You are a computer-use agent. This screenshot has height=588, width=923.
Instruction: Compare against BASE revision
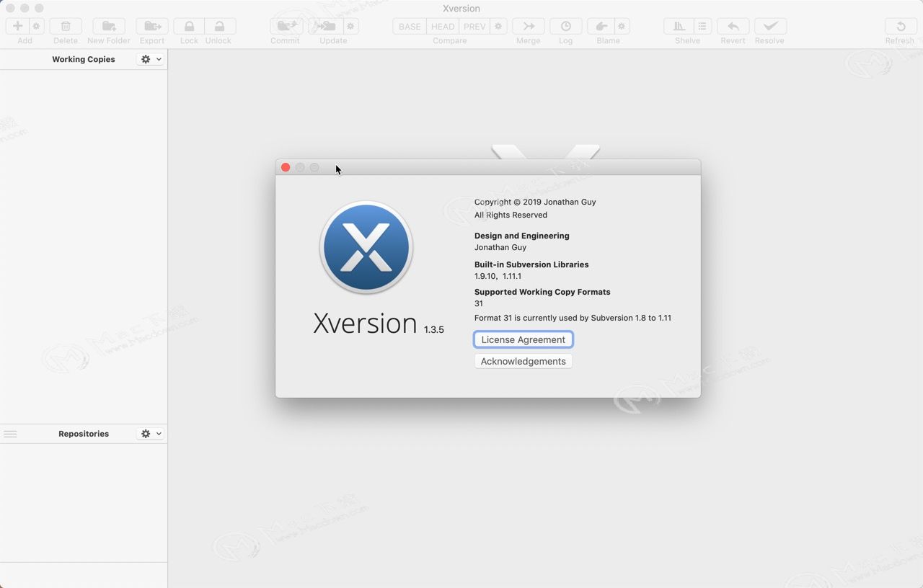tap(410, 26)
